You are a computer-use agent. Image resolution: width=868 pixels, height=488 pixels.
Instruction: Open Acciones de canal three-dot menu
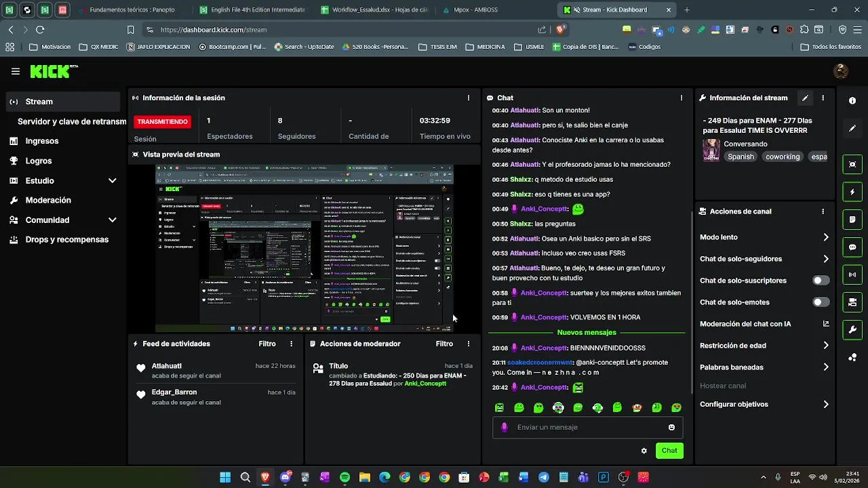(x=823, y=211)
